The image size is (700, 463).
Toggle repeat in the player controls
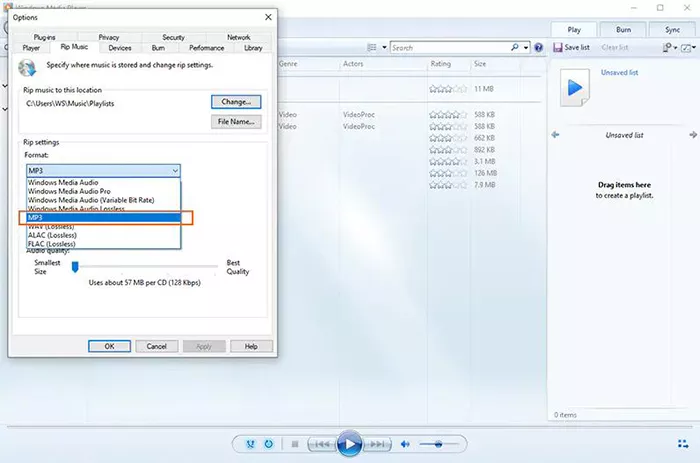pyautogui.click(x=268, y=444)
